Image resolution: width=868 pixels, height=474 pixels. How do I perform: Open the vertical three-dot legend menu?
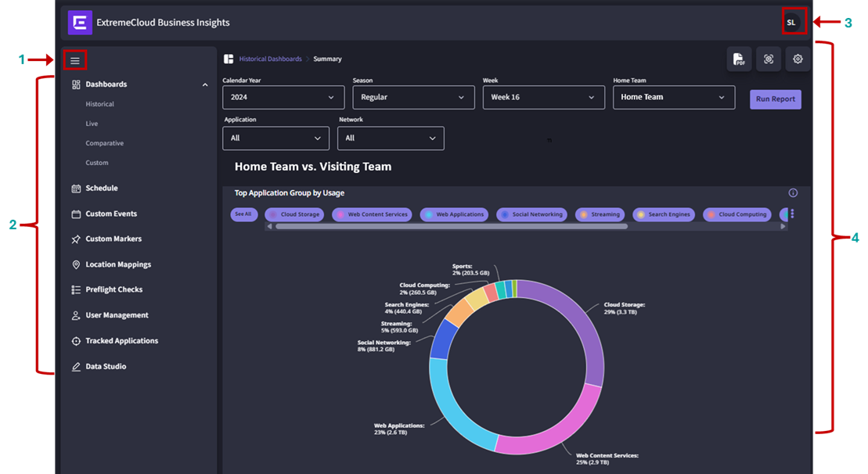pyautogui.click(x=792, y=214)
